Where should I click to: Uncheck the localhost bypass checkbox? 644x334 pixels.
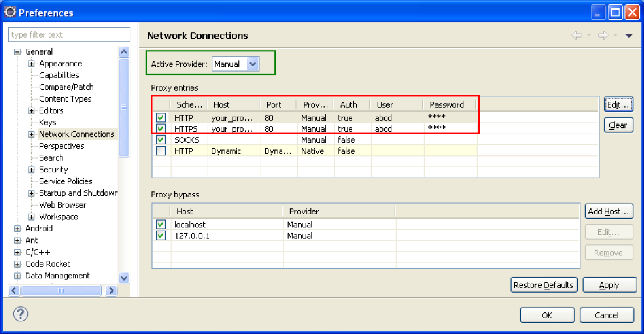tap(161, 224)
